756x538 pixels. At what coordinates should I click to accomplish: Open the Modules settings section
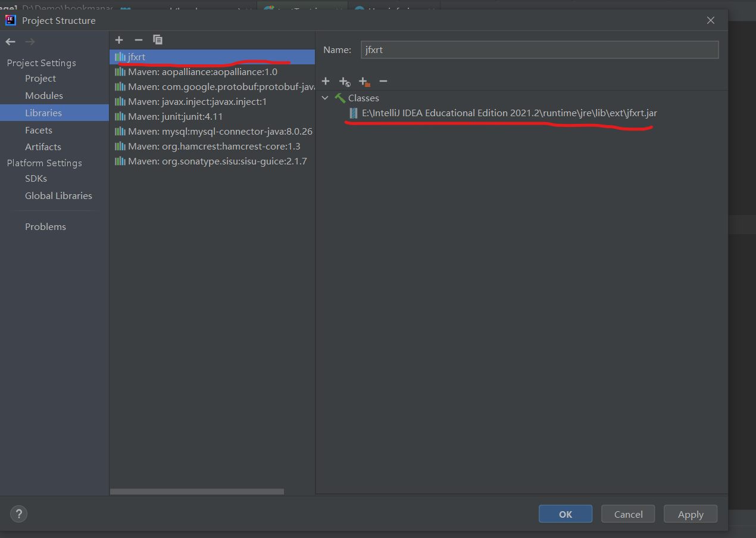coord(43,95)
